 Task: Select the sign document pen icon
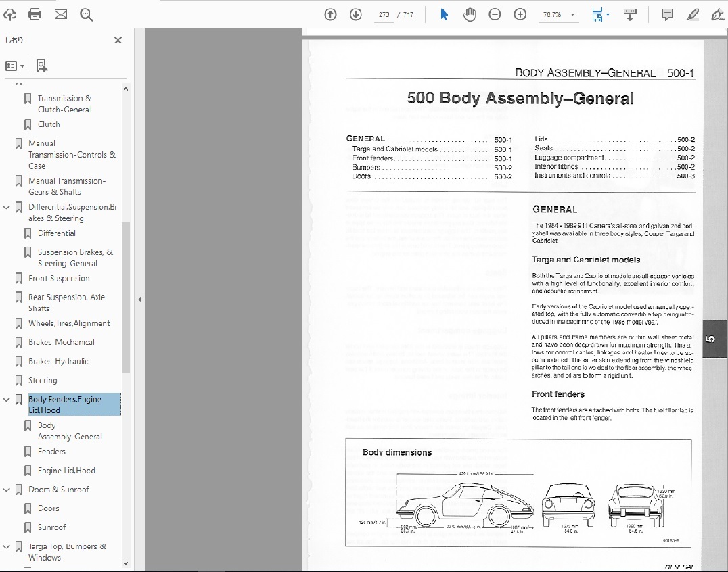tap(718, 15)
